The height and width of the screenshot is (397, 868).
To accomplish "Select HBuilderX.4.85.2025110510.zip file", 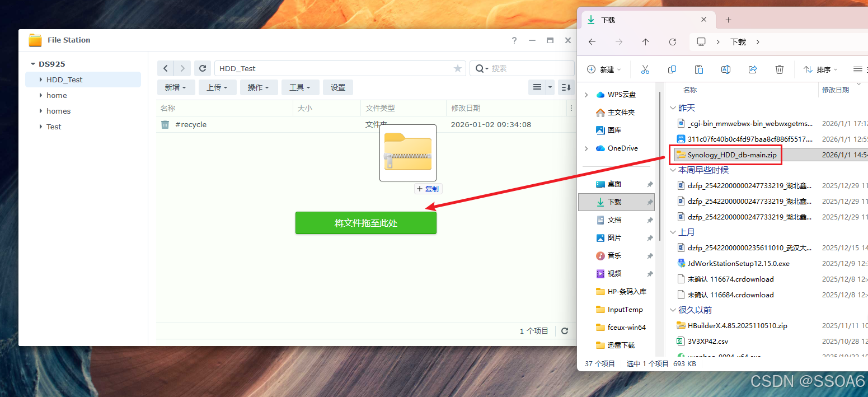I will (737, 325).
